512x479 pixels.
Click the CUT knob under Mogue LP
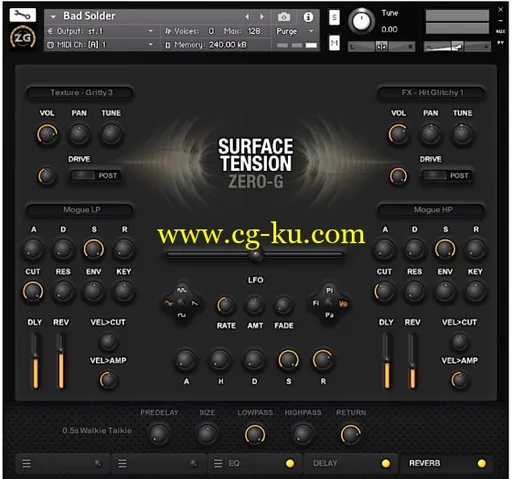pyautogui.click(x=33, y=291)
